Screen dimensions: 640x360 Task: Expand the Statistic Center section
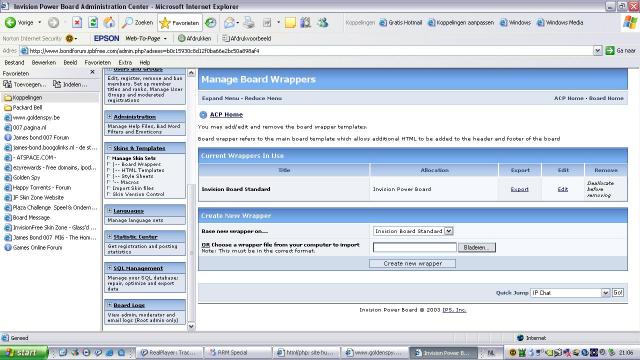pos(109,237)
